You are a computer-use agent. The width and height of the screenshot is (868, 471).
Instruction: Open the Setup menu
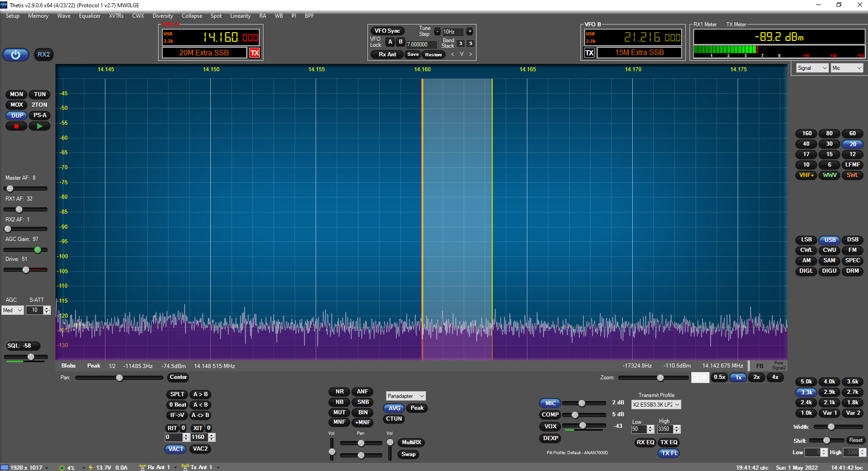(13, 16)
